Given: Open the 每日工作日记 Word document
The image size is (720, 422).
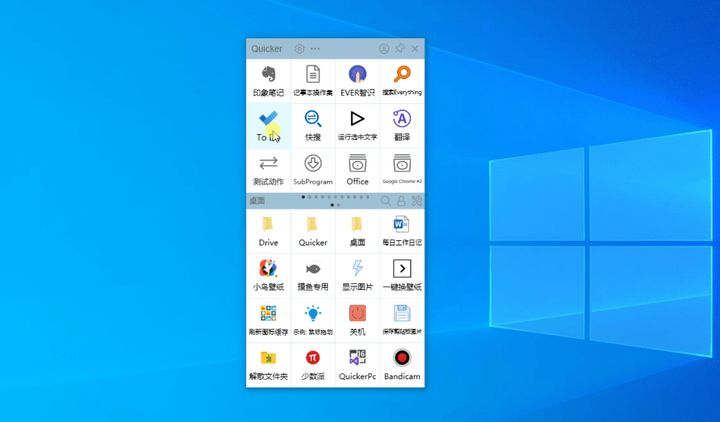Looking at the screenshot, I should pos(402,231).
